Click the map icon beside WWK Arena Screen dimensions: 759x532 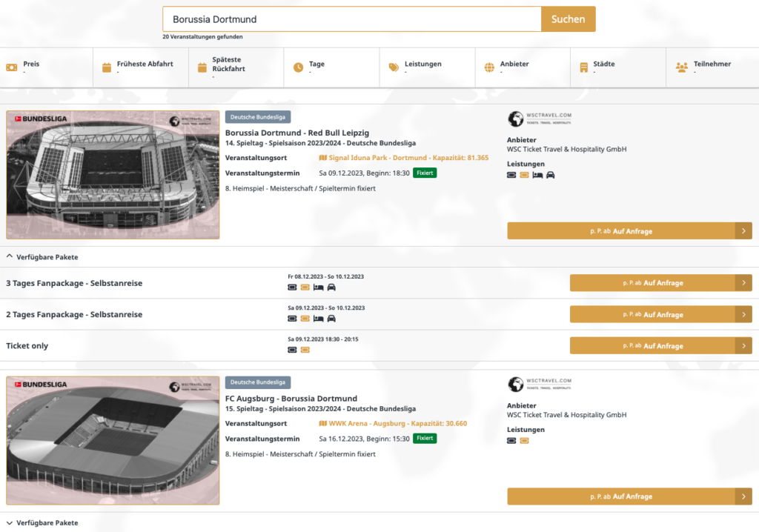323,424
